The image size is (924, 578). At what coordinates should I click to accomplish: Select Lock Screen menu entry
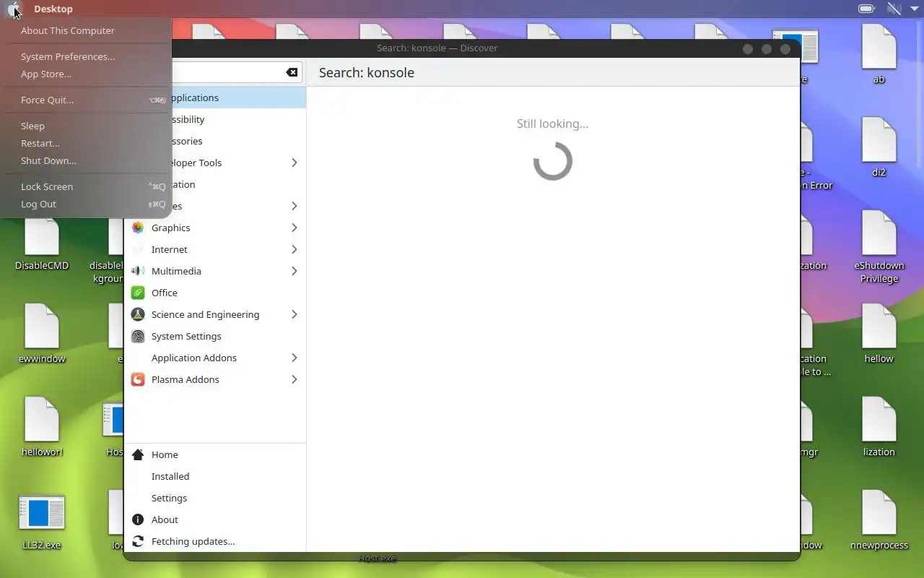86,186
